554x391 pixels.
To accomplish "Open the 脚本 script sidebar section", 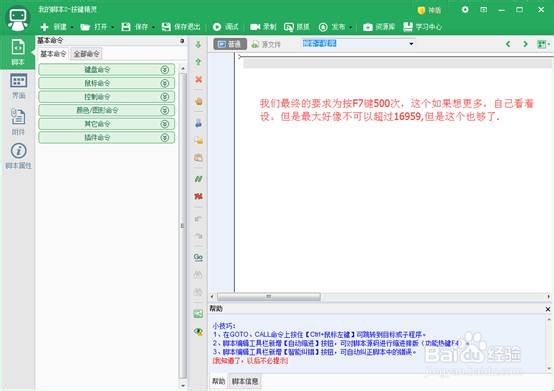I will click(x=18, y=52).
